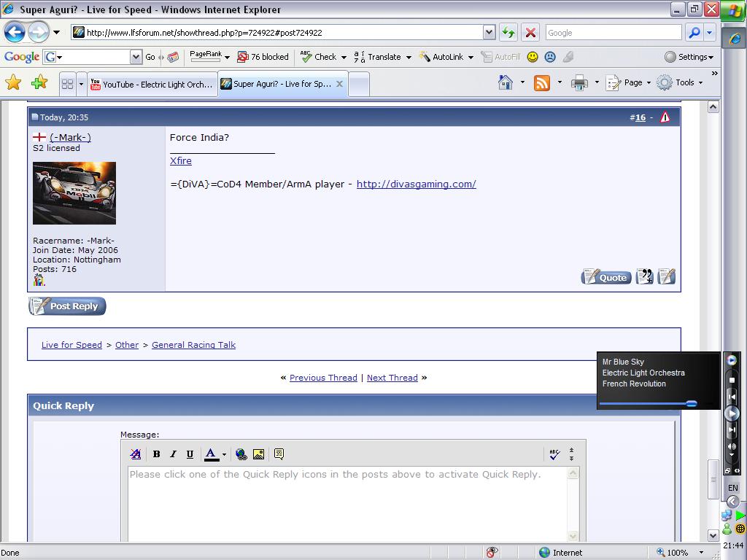Go to the Previous Thread link
The width and height of the screenshot is (747, 560).
coord(323,378)
